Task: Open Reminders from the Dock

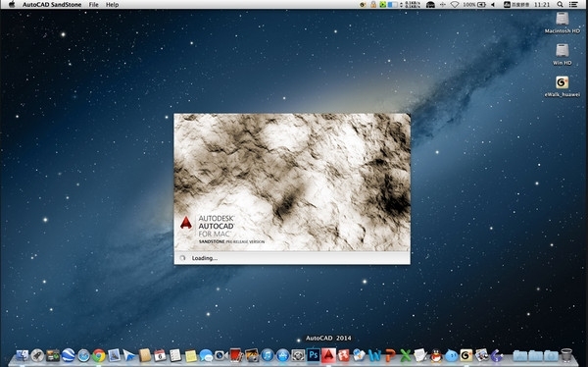Action: pyautogui.click(x=175, y=355)
